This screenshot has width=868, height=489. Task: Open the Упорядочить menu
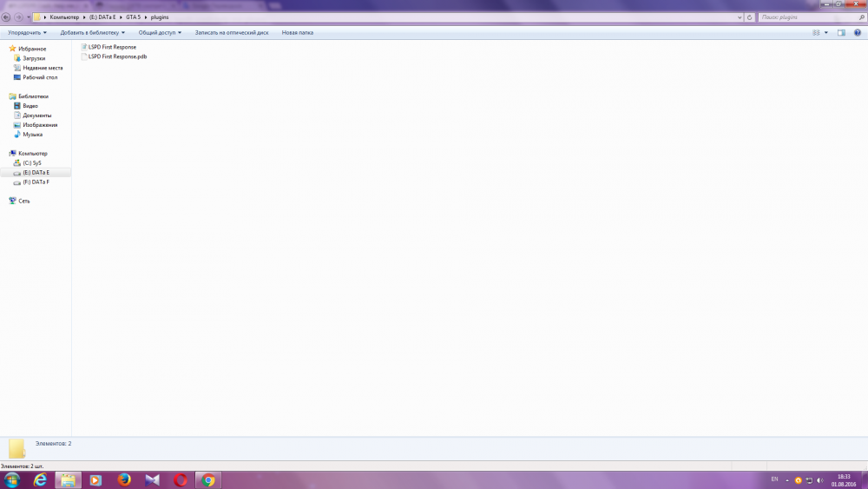pos(27,33)
